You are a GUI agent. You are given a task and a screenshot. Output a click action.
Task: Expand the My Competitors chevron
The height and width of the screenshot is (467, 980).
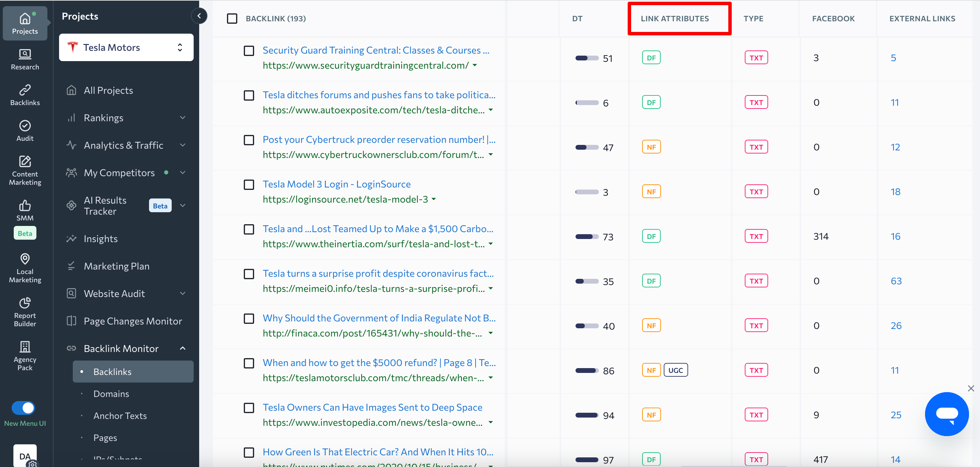(x=183, y=172)
